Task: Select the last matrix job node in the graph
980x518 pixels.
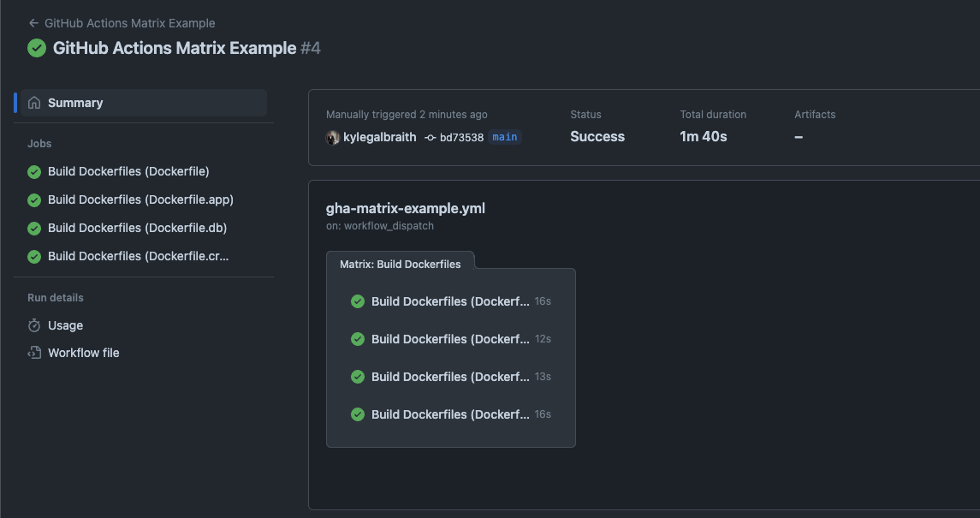Action: pos(450,414)
